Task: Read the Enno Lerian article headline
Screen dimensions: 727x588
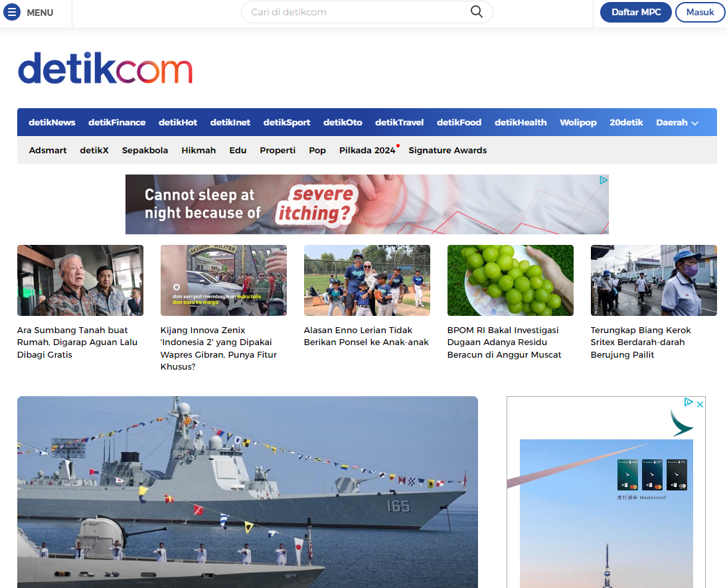Action: tap(366, 336)
